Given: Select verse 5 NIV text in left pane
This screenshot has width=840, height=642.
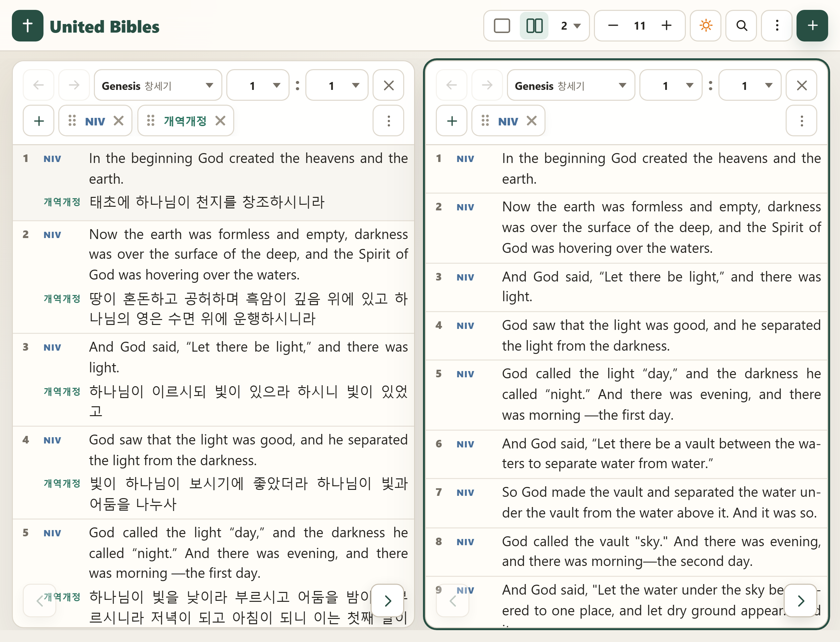Looking at the screenshot, I should pyautogui.click(x=248, y=552).
